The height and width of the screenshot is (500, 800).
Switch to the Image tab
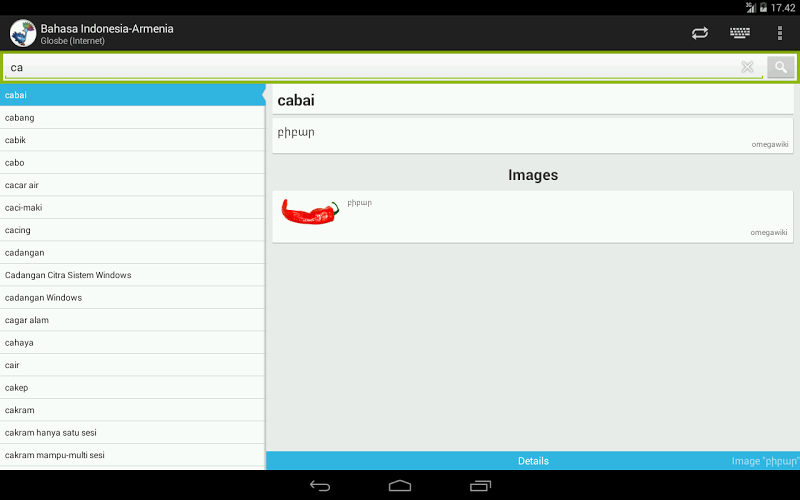[x=765, y=461]
